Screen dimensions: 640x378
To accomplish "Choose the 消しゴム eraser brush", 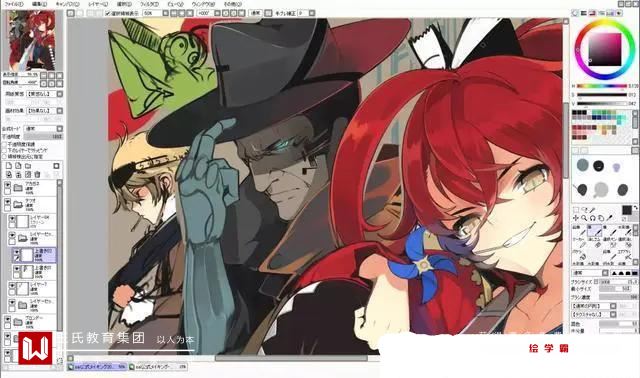I will (595, 242).
